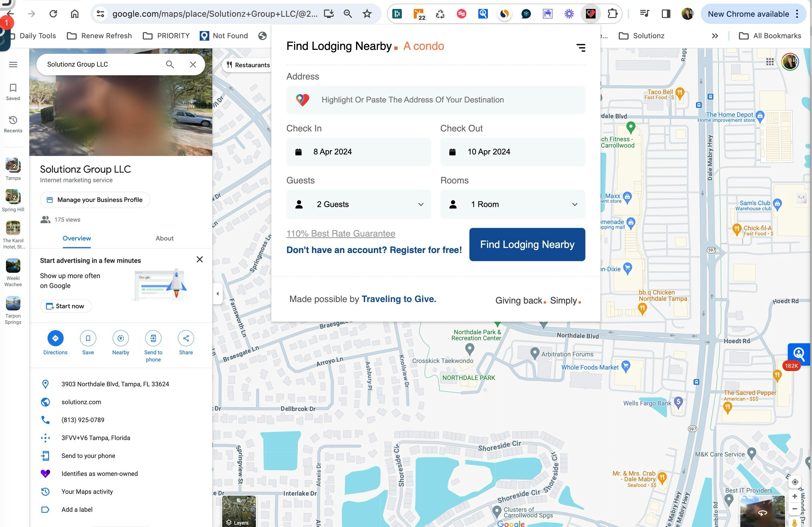Open the PRIORITY bookmarks folder

(166, 36)
